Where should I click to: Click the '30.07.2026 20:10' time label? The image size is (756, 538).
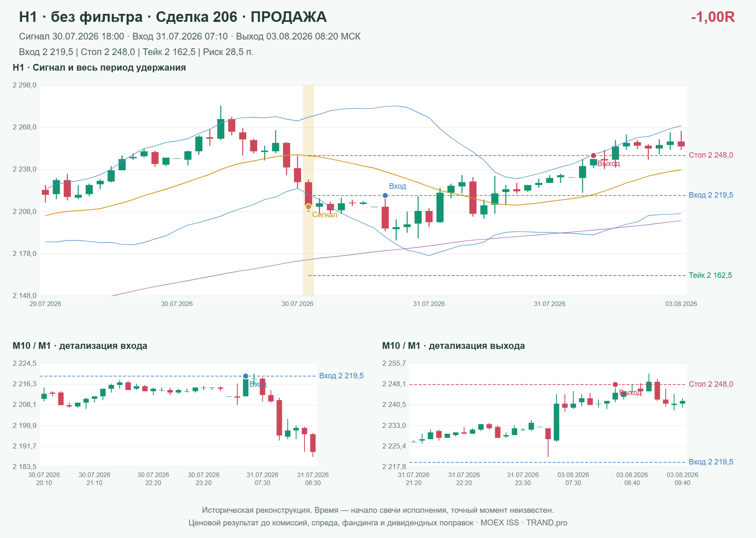coord(44,479)
